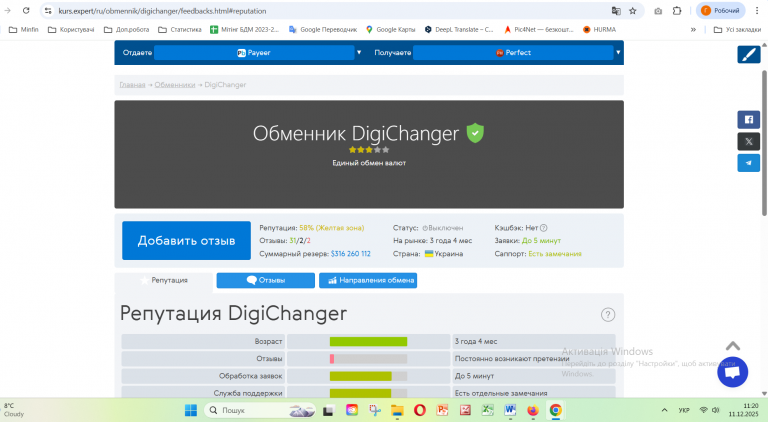
Task: Open the Snipping Tool from the taskbar
Action: pos(375,410)
